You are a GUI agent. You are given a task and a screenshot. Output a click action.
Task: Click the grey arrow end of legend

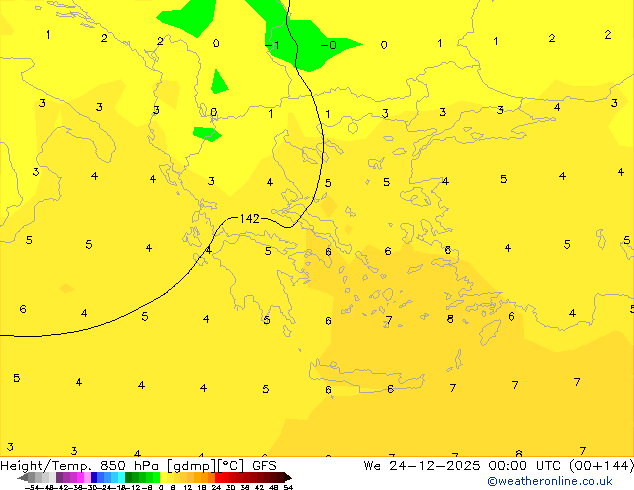(x=24, y=477)
